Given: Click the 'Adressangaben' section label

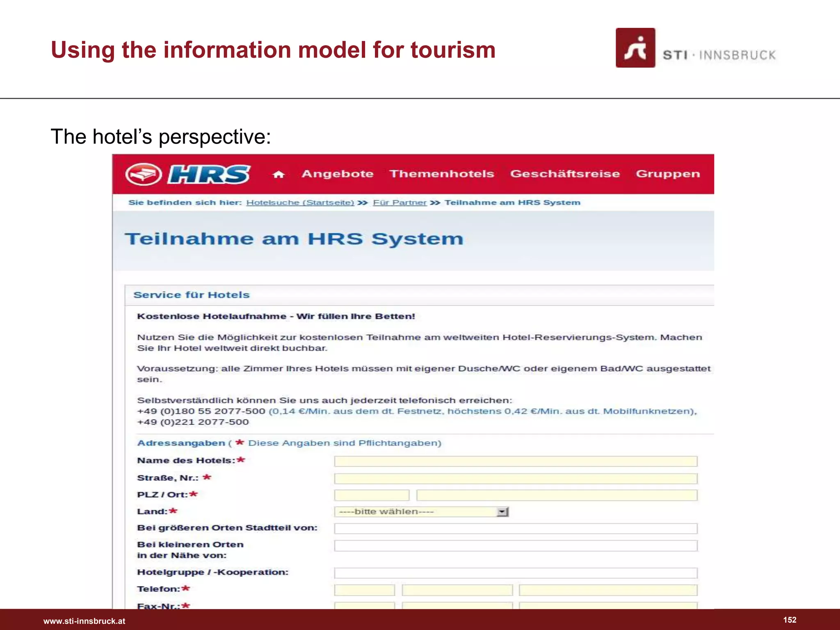Looking at the screenshot, I should pos(181,443).
